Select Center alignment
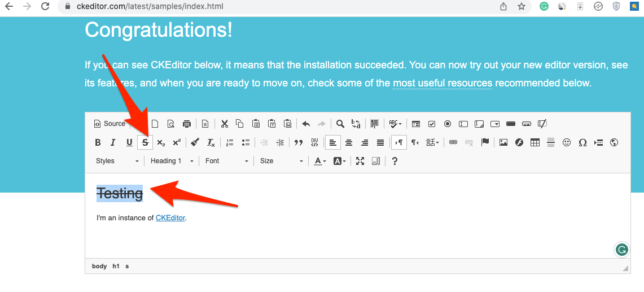Viewport: 644px width, 292px height. point(349,143)
